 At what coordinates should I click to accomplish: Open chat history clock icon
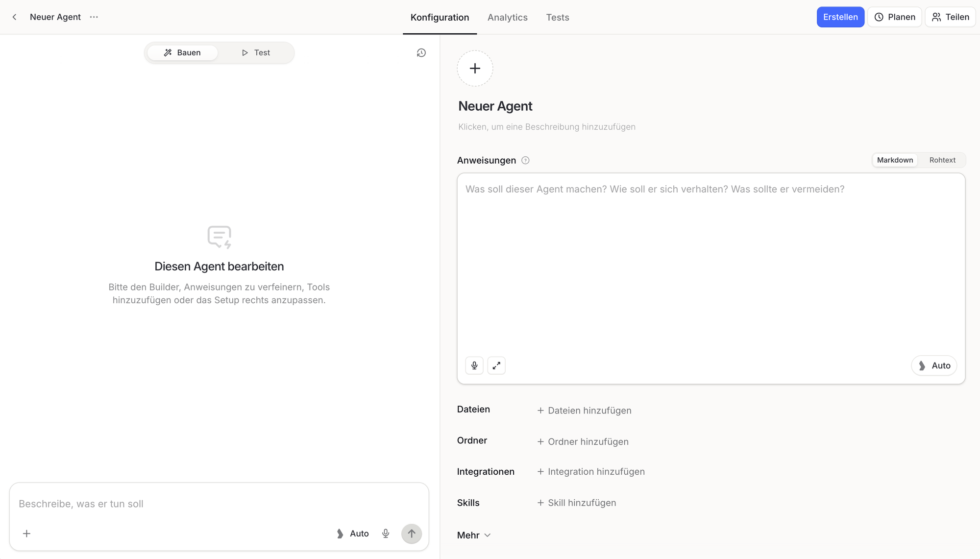[x=421, y=53]
